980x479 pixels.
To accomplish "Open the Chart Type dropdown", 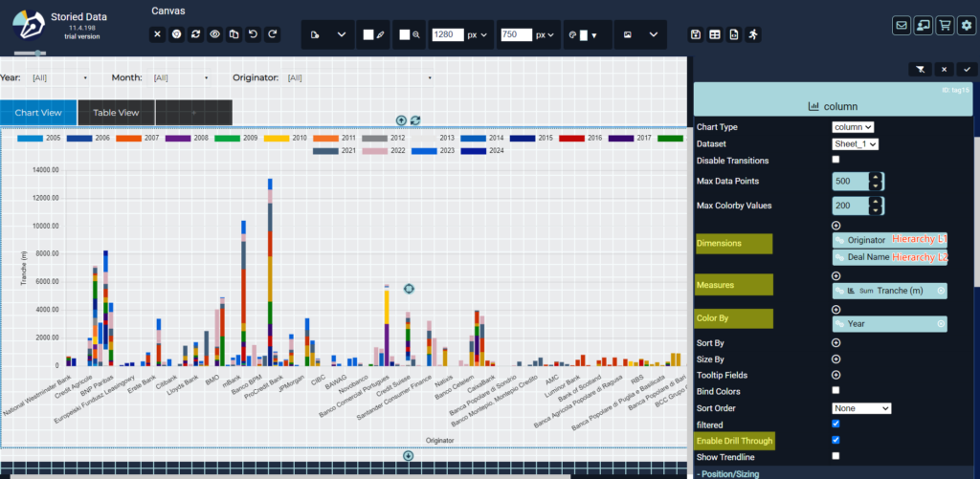I will pyautogui.click(x=853, y=126).
